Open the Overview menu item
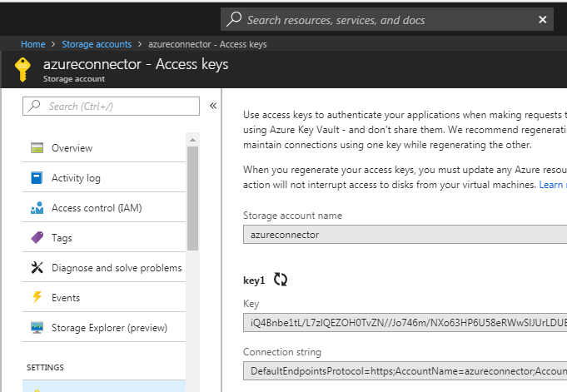The height and width of the screenshot is (392, 567). click(x=72, y=148)
